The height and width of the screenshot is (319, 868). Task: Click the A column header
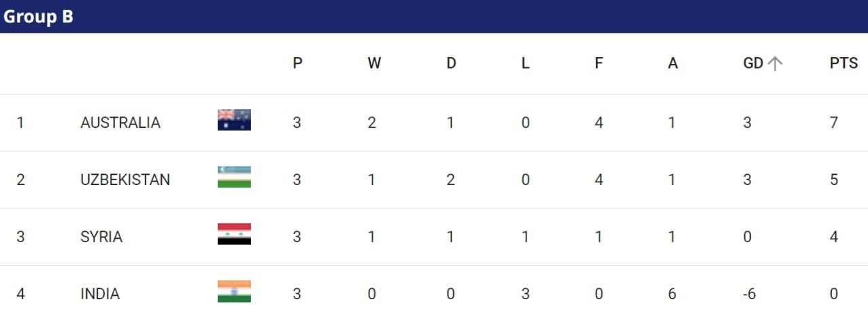[673, 63]
